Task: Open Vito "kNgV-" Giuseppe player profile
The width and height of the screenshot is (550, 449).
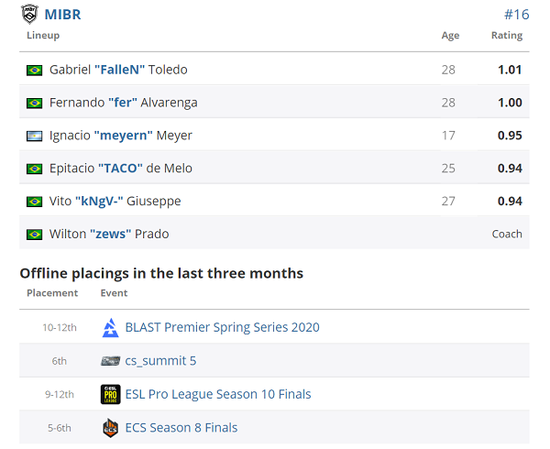Action: (115, 201)
